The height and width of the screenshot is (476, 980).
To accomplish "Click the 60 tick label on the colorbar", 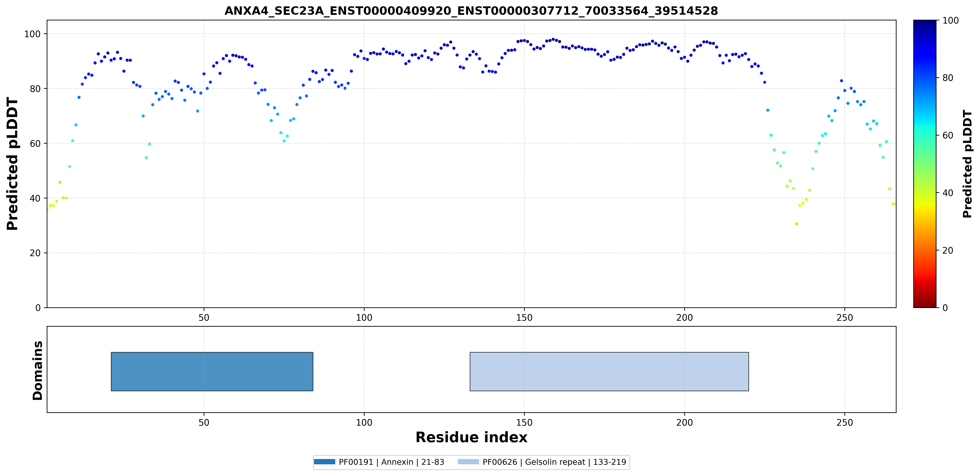I will pyautogui.click(x=947, y=136).
